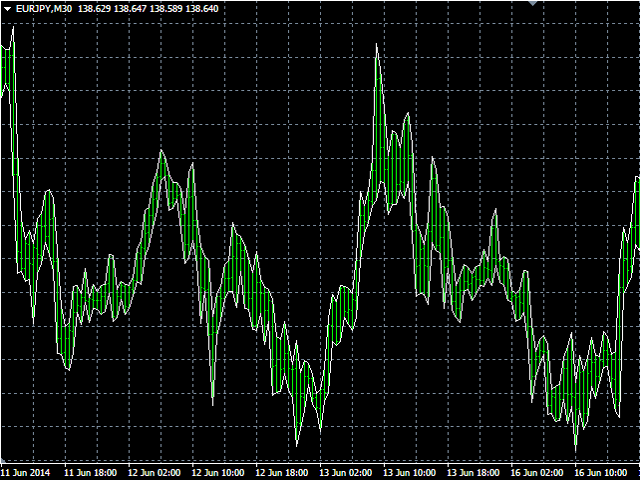Click the 16 Jun 10:00 time label

(x=601, y=473)
